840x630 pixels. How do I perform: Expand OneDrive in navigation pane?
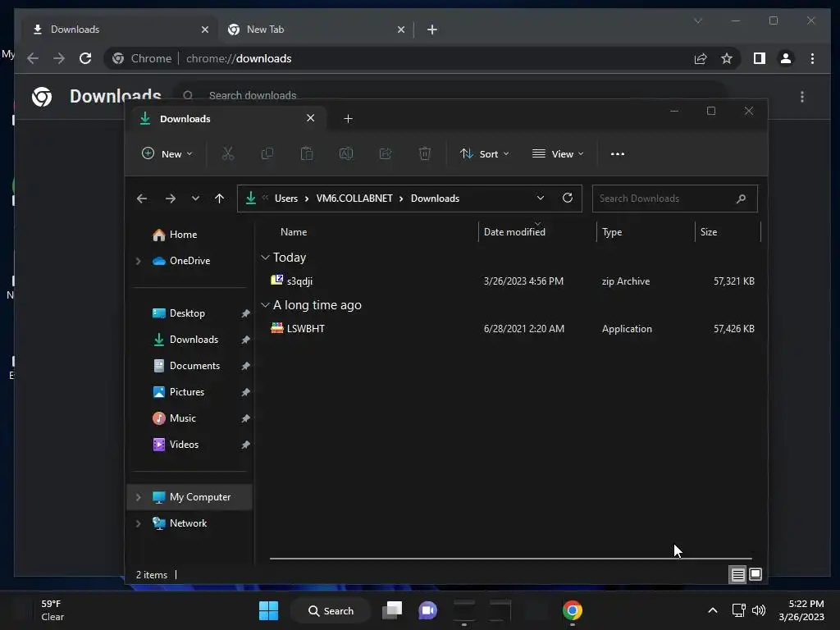tap(138, 261)
